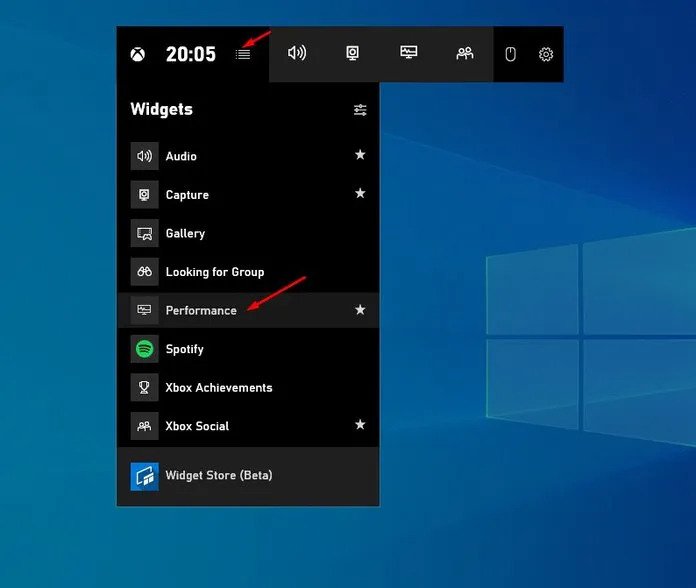Select the Xbox Social entry in the Widgets list

click(x=248, y=426)
